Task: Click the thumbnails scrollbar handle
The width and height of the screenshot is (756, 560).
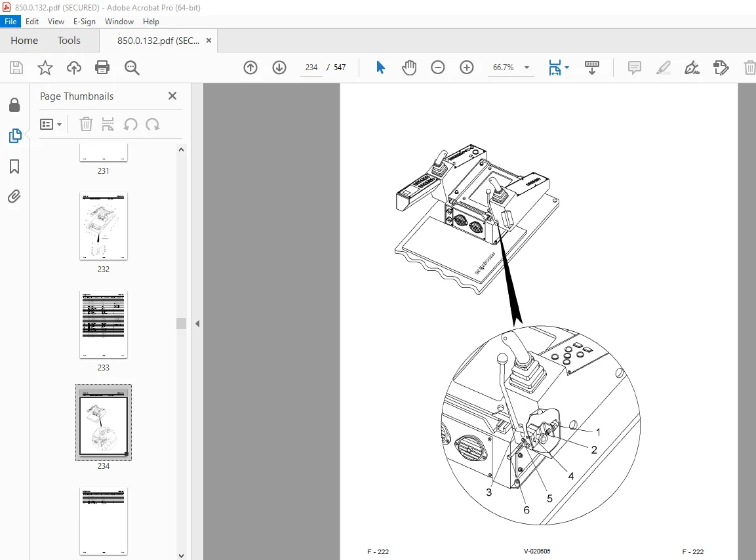Action: 181,323
